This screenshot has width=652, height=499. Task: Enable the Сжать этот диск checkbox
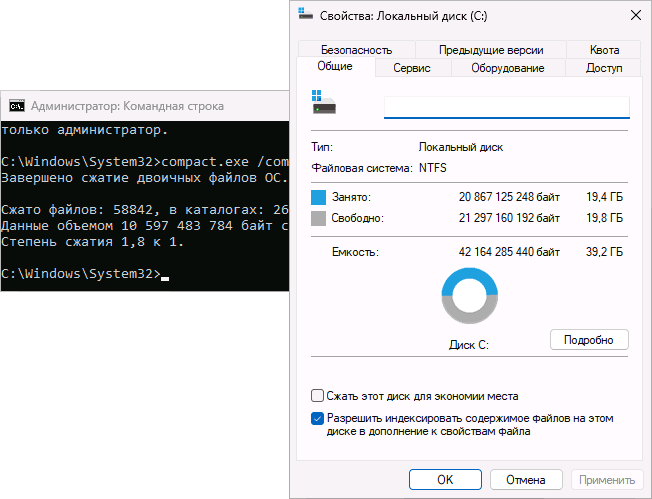(317, 395)
